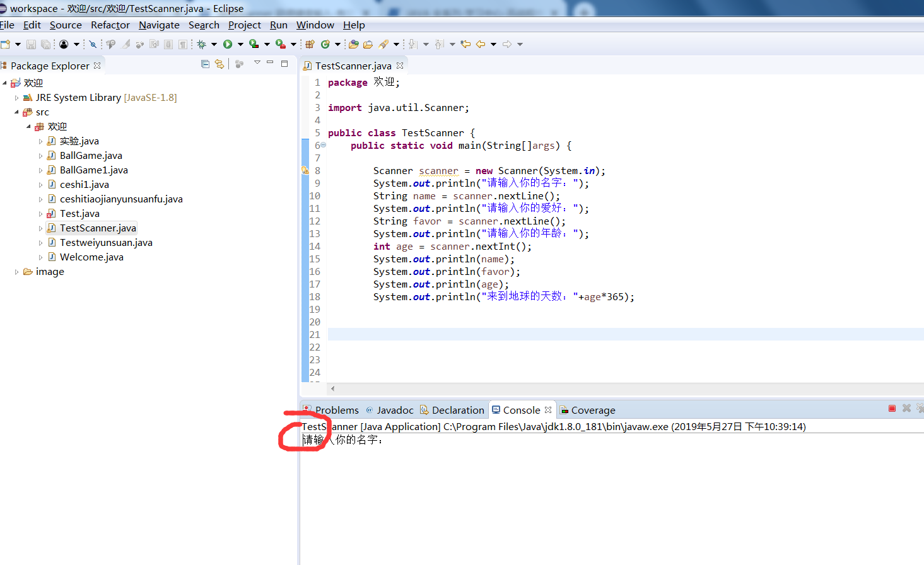
Task: Click "import java.util.Scanner;" code line
Action: (399, 108)
